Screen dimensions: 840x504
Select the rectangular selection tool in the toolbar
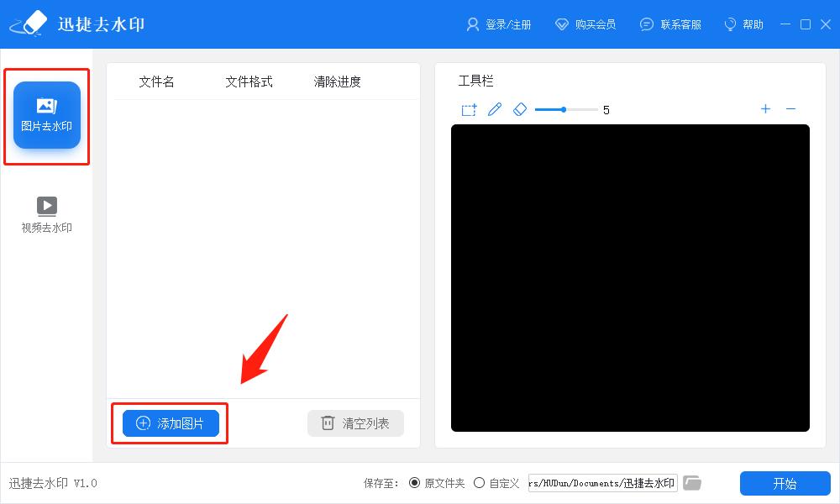click(x=468, y=109)
